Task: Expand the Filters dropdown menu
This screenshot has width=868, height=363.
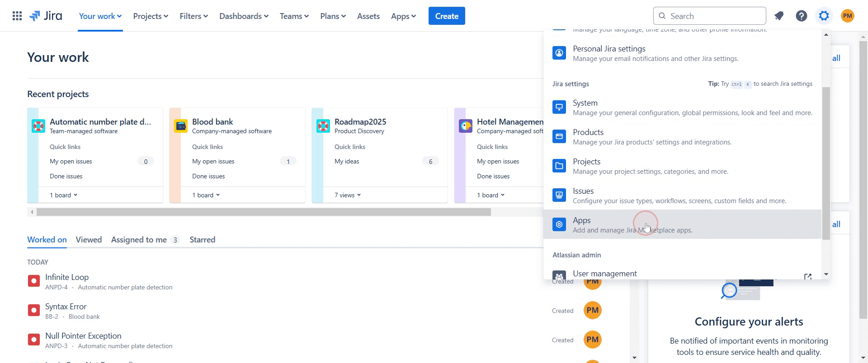Action: coord(193,16)
